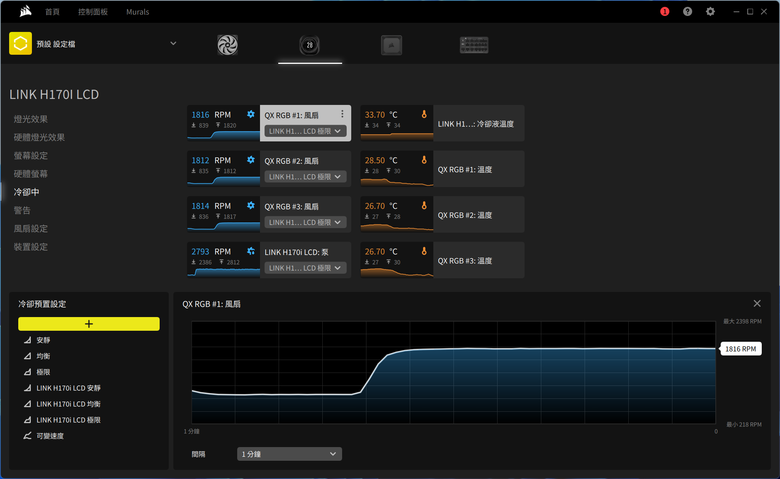Select the keyboard device icon
Viewport: 780px width, 479px height.
[474, 45]
